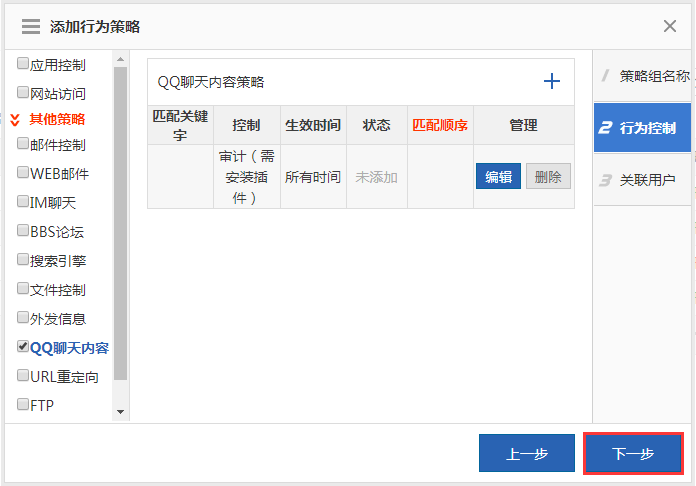Click the 匹配顺序 column header
This screenshot has width=696, height=486.
[x=440, y=126]
